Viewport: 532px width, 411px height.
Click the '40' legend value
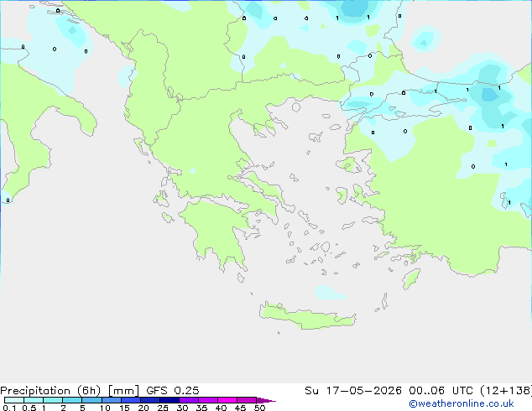pos(221,408)
